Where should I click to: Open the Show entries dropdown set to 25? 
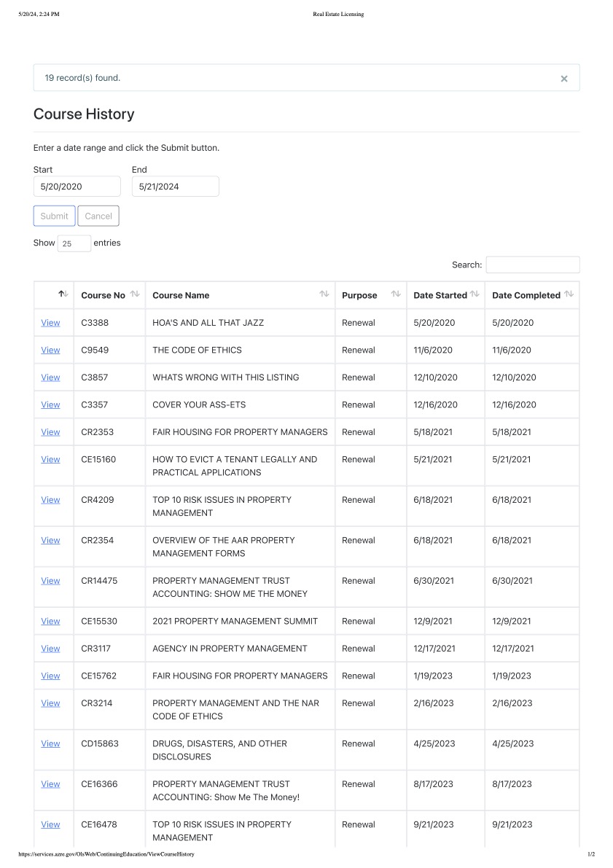(74, 243)
